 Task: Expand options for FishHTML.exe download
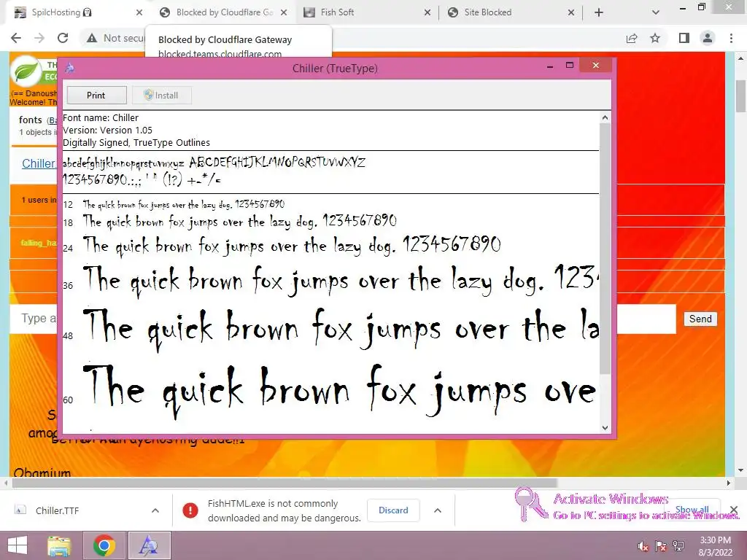[x=438, y=510]
